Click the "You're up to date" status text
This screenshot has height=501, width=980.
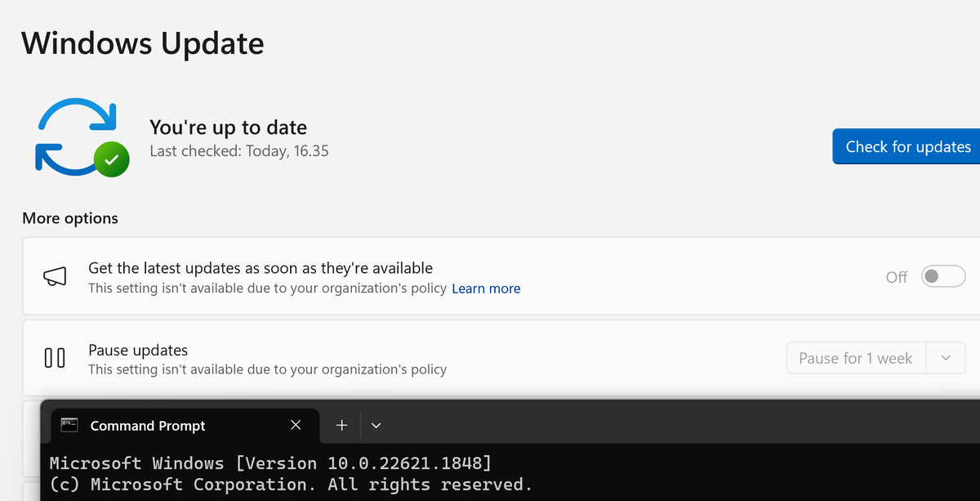tap(228, 127)
